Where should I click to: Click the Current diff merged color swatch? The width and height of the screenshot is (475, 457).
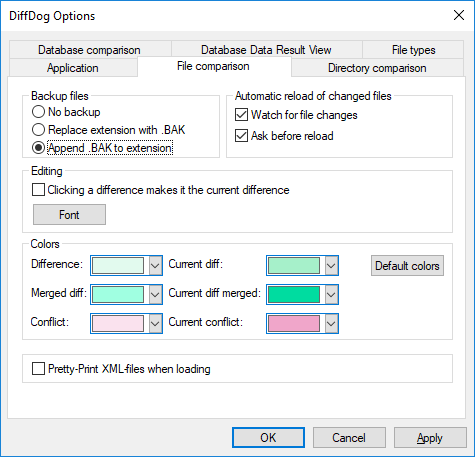294,294
